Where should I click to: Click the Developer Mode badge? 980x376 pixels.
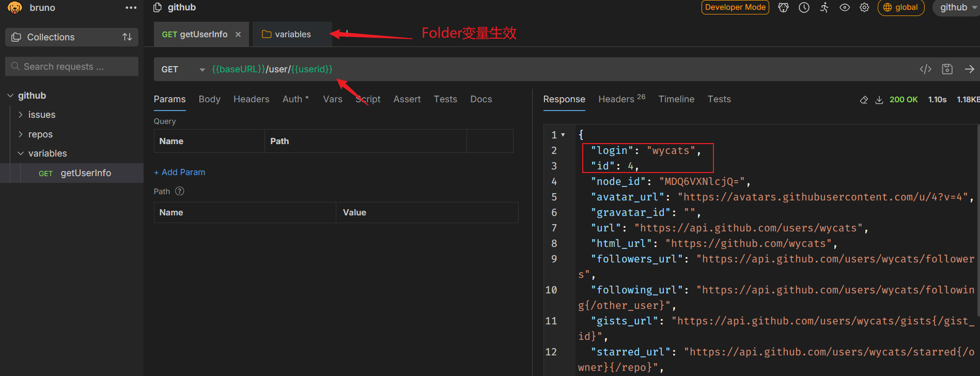point(735,7)
